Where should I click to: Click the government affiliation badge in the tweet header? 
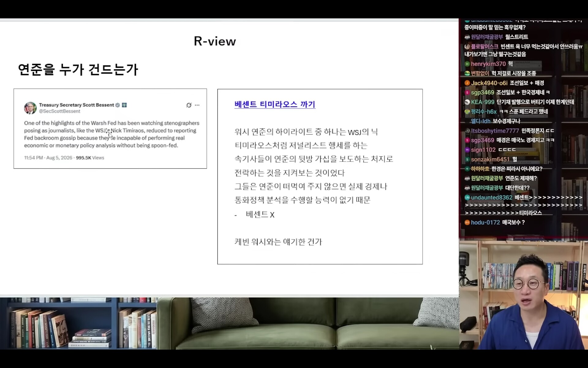[124, 105]
